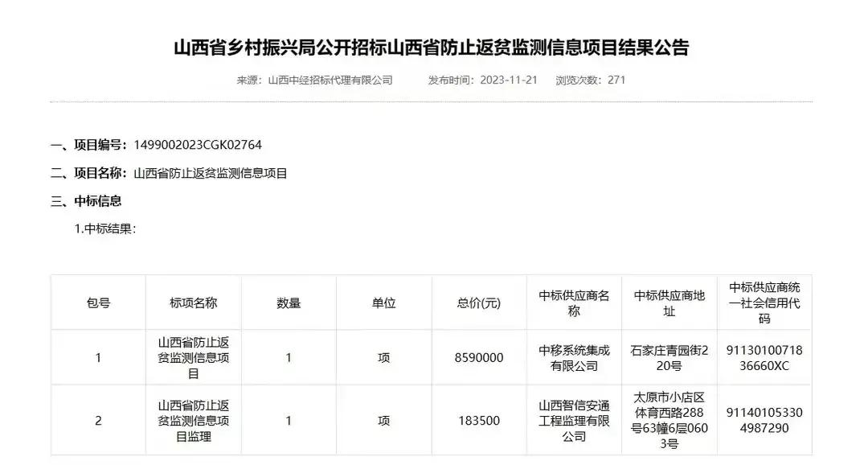Image resolution: width=868 pixels, height=465 pixels.
Task: Click the 中标供应商名称 column header
Action: (574, 303)
